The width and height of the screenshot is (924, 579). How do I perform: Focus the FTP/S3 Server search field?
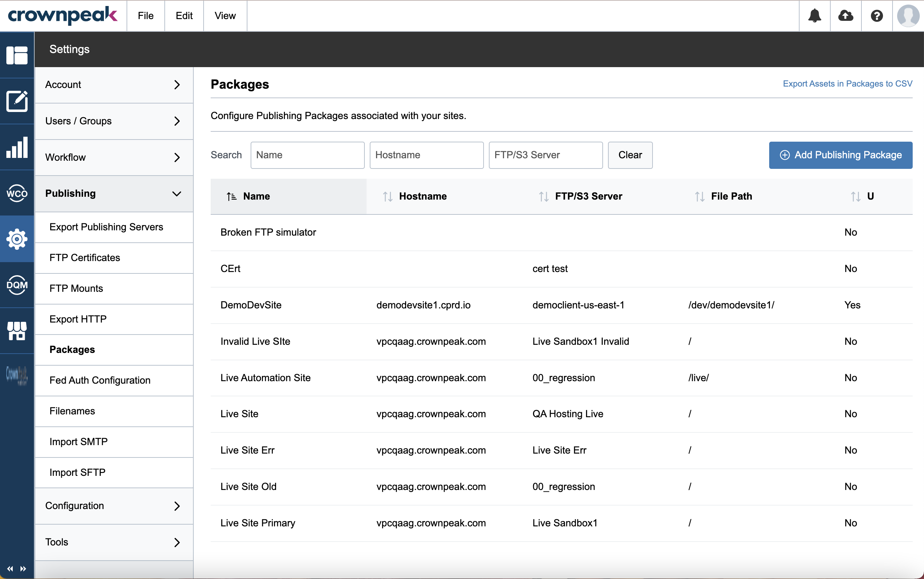pos(545,155)
